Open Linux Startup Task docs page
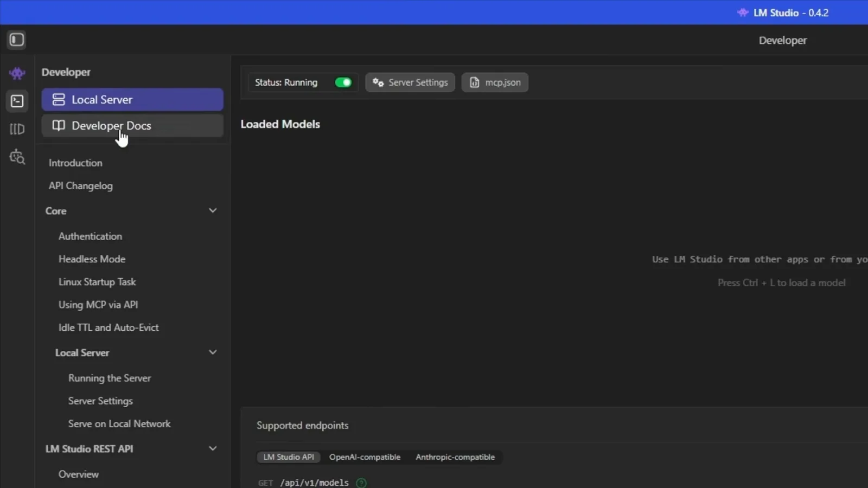868x488 pixels. point(97,282)
